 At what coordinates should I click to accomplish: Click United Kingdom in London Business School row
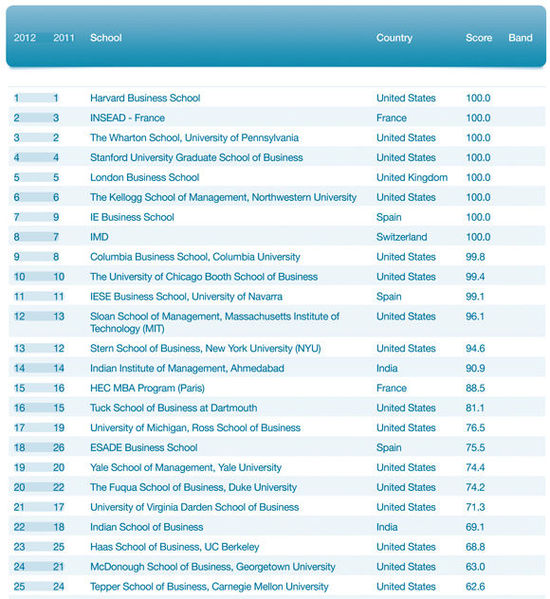pos(412,178)
